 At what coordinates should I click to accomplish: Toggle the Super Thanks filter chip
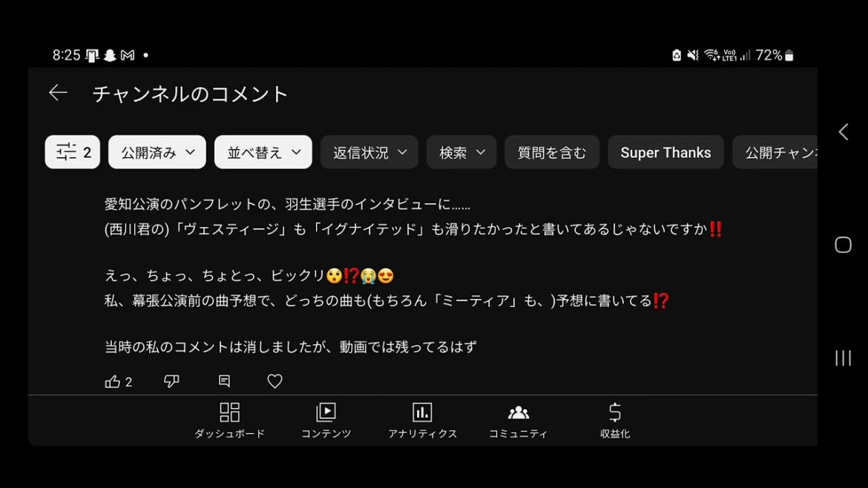665,151
